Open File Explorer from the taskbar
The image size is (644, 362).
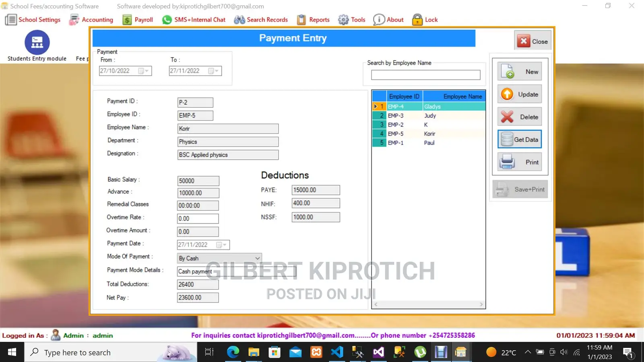[x=254, y=352]
